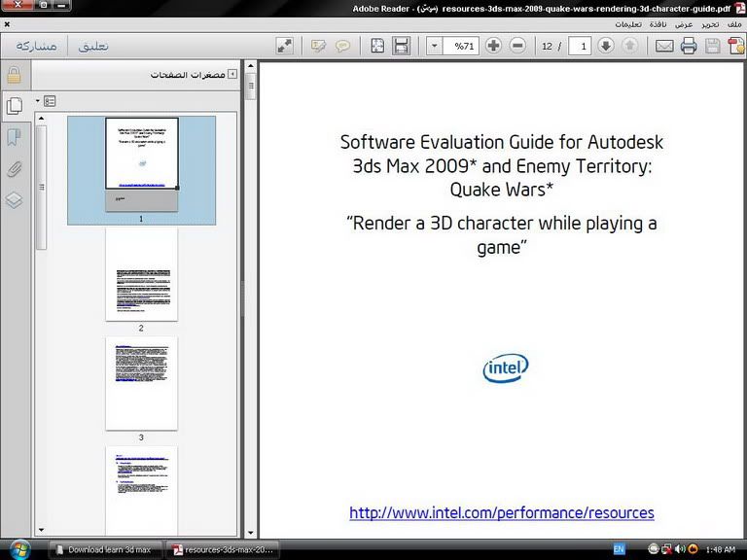Click the مشاركه (Share) button
Viewport: 747px width, 560px height.
[x=36, y=47]
